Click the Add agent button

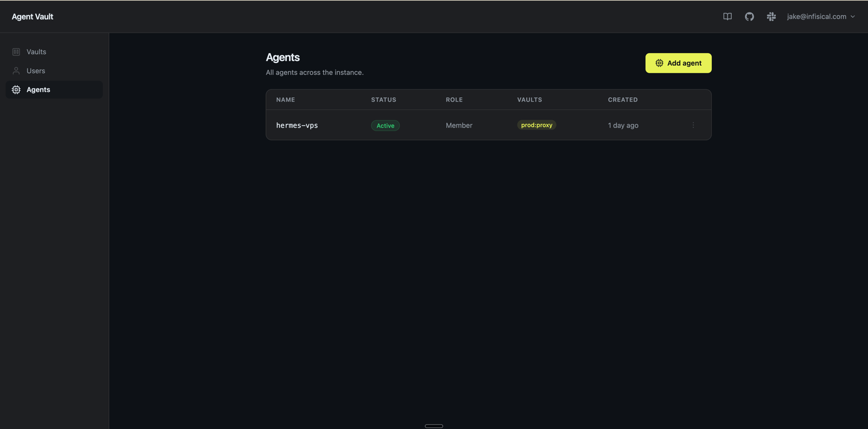[678, 63]
